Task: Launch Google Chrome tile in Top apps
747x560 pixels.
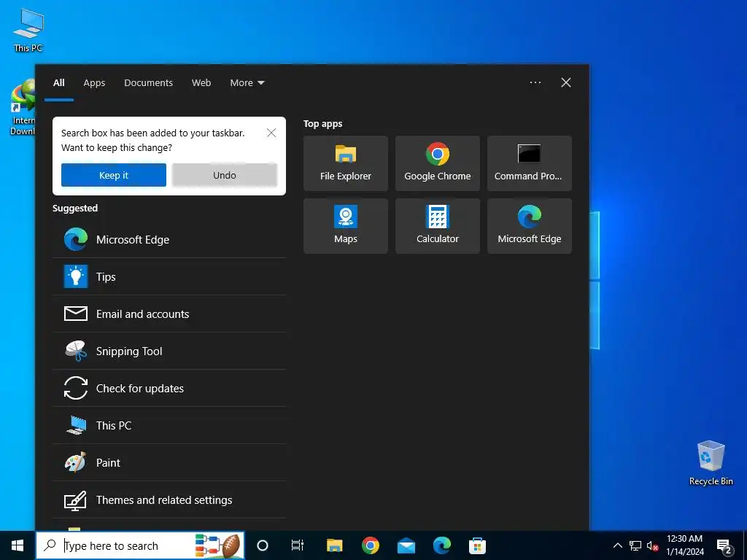Action: click(x=438, y=163)
